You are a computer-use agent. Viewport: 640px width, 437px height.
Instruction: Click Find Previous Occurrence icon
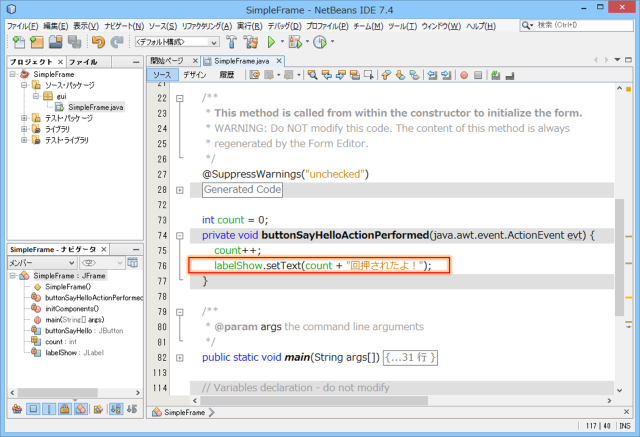[327, 75]
